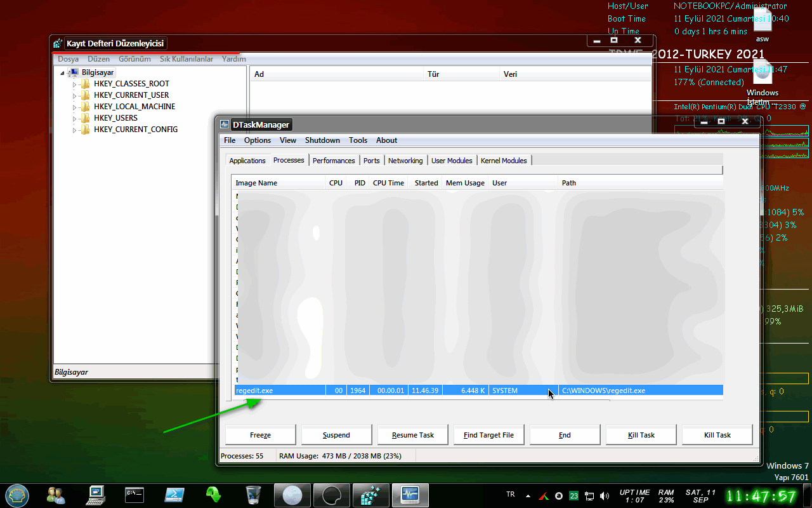Click the TR language indicator
The width and height of the screenshot is (812, 508).
[x=511, y=494]
